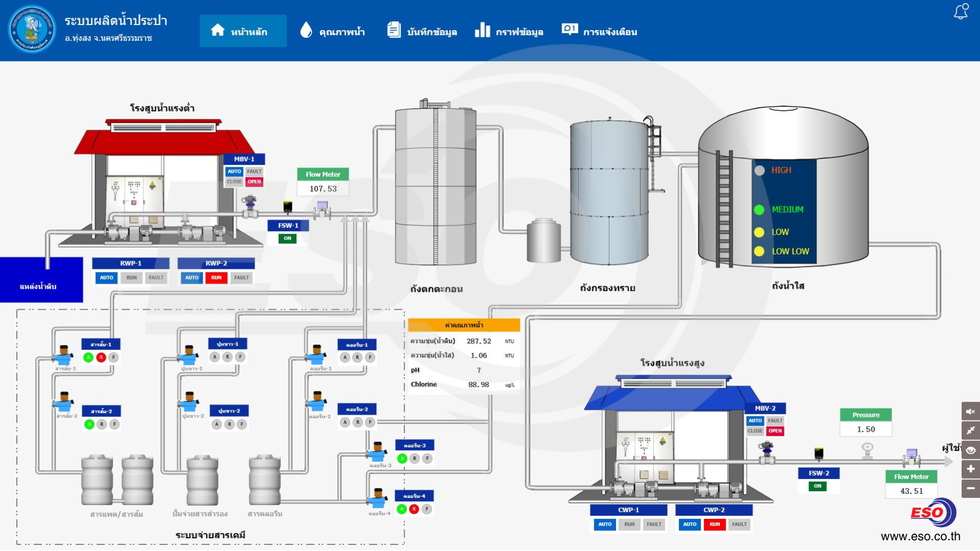
Task: Zoom in with the plus button
Action: pos(970,469)
